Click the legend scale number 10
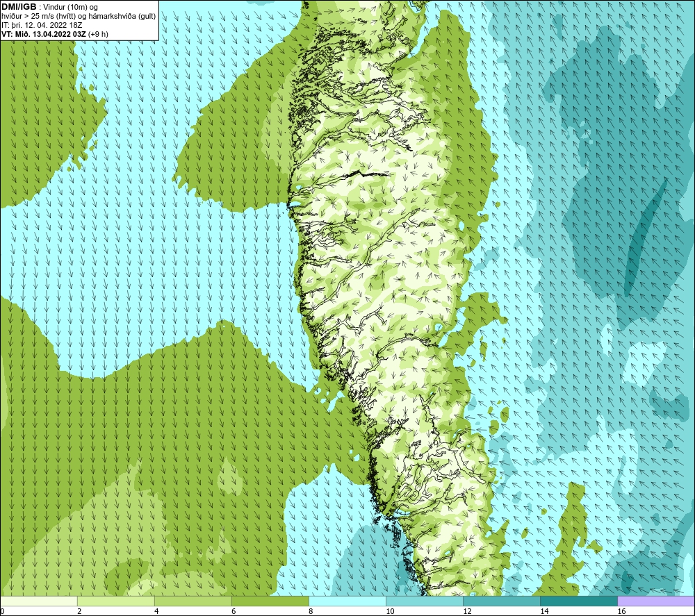Viewport: 695px width, 616px height. (390, 611)
